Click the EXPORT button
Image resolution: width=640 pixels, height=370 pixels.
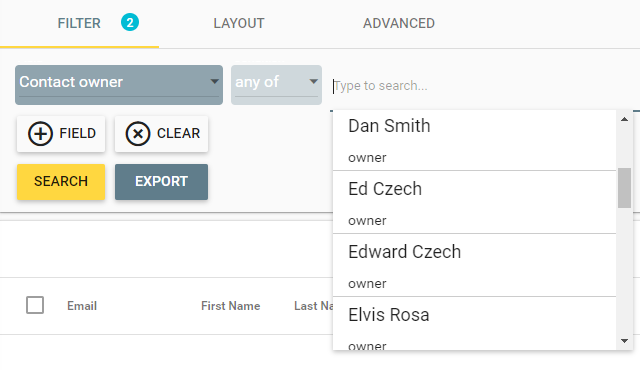(x=161, y=182)
